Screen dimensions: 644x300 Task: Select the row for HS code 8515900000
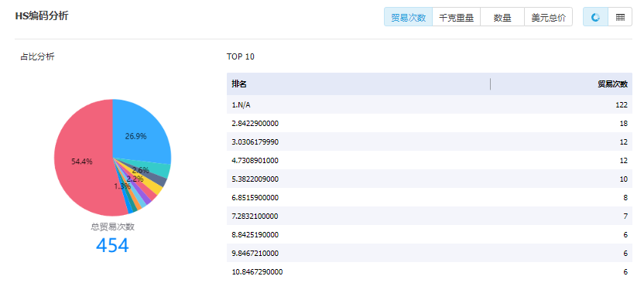click(430, 197)
